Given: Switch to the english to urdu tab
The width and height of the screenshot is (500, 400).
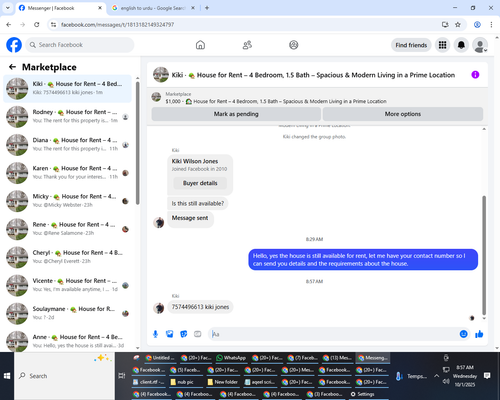Looking at the screenshot, I should (153, 8).
